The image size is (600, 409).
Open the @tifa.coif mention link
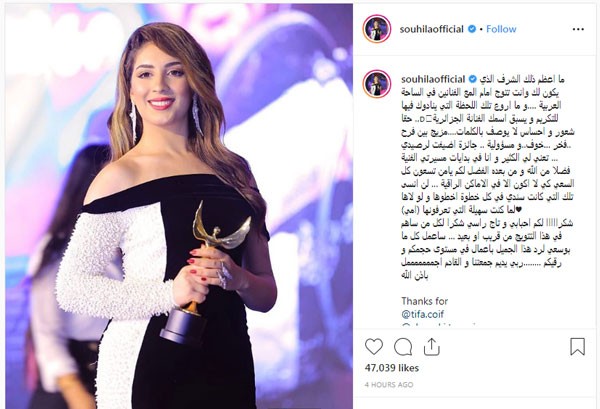point(422,314)
